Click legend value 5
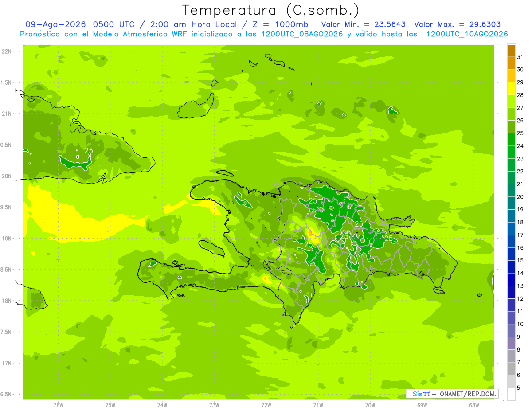The image size is (532, 411). point(519,388)
